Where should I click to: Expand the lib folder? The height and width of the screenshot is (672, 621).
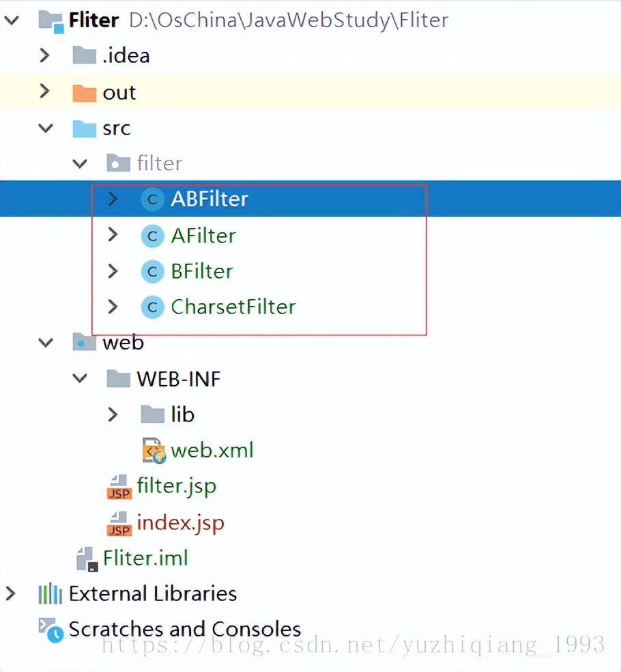tap(113, 415)
